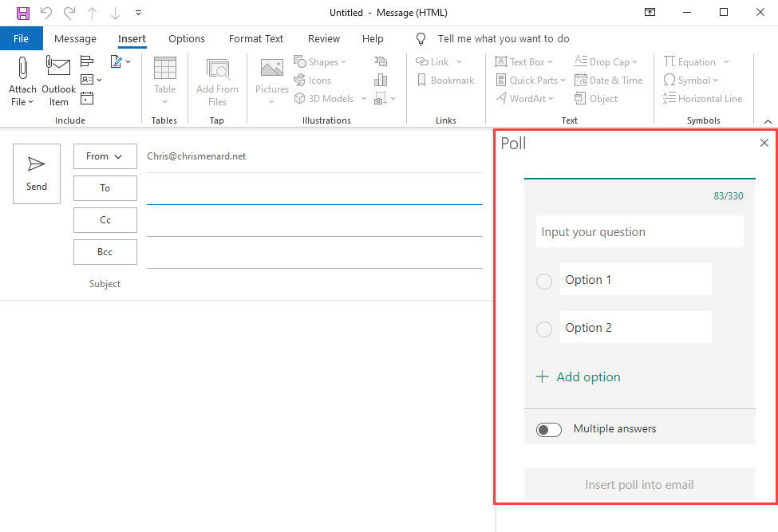Click the Attach File paperclip icon
Screen dimensions: 778x532
[x=22, y=68]
